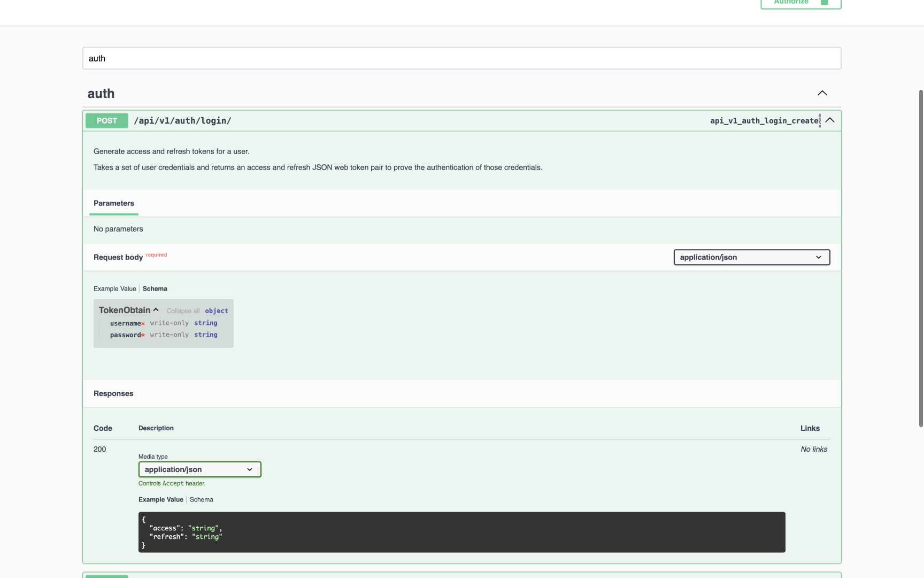
Task: Click the Controls Accept header note
Action: pos(172,483)
